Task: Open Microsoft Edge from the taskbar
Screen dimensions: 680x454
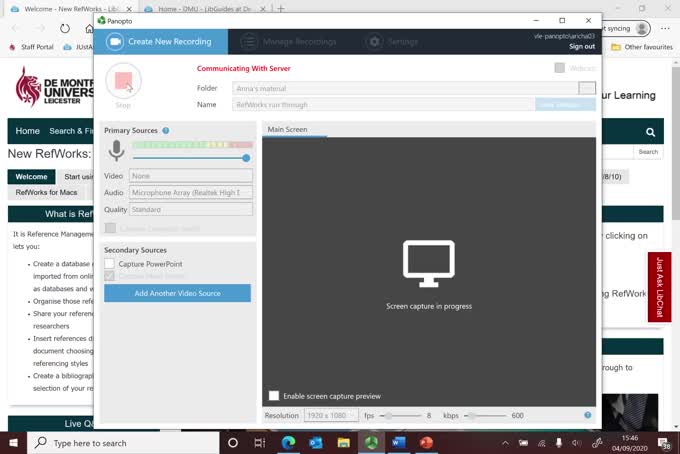Action: (x=288, y=443)
